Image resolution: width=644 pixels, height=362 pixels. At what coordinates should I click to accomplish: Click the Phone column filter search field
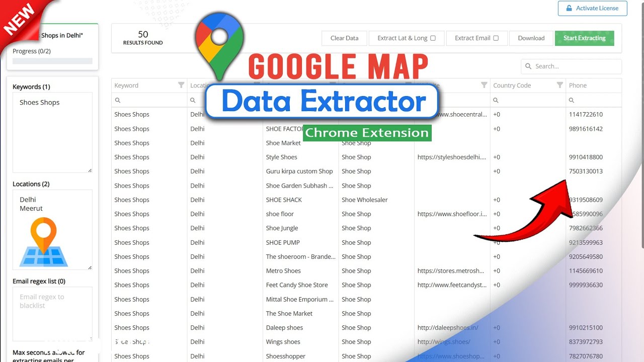[x=594, y=100]
